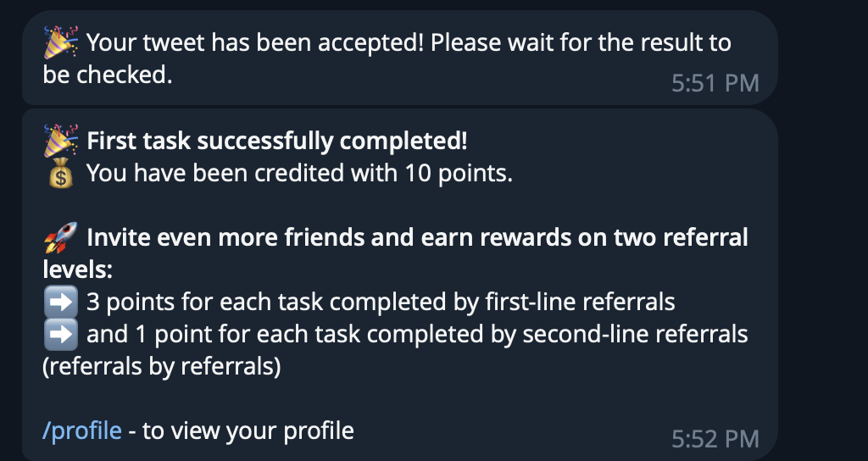Click the 'First task successfully completed!' heading
This screenshot has width=868, height=461.
(x=276, y=141)
